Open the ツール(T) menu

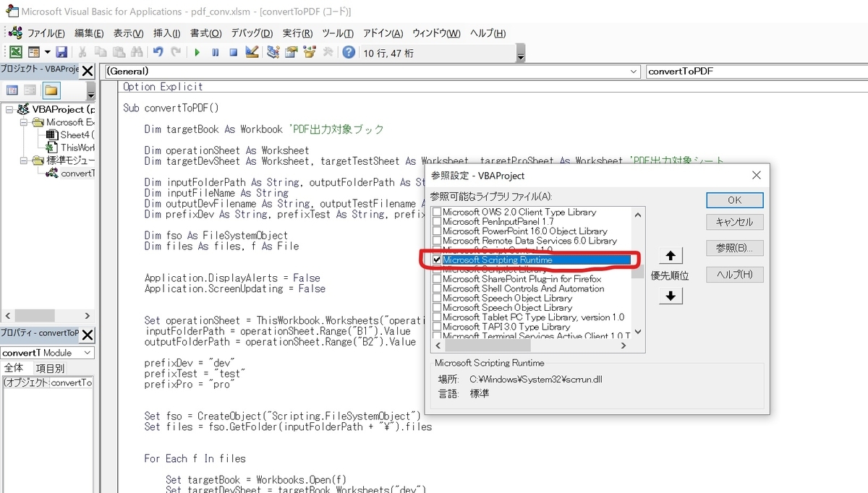tap(338, 33)
